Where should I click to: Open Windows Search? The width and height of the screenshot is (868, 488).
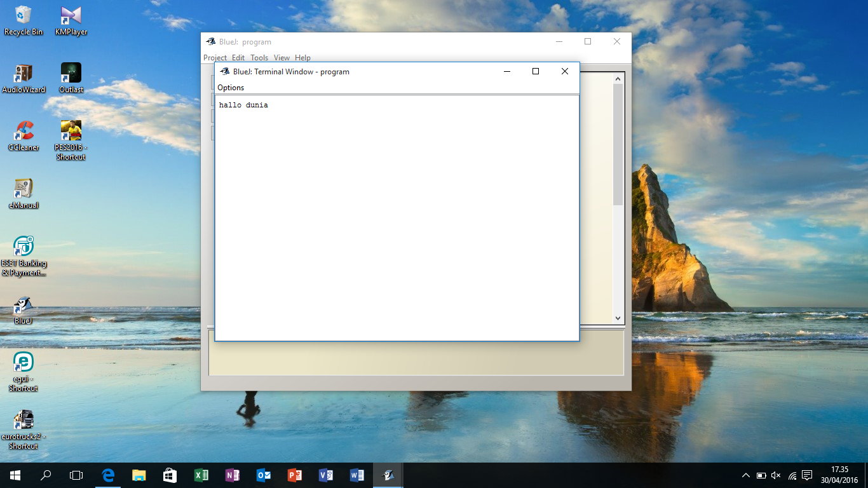(x=44, y=475)
